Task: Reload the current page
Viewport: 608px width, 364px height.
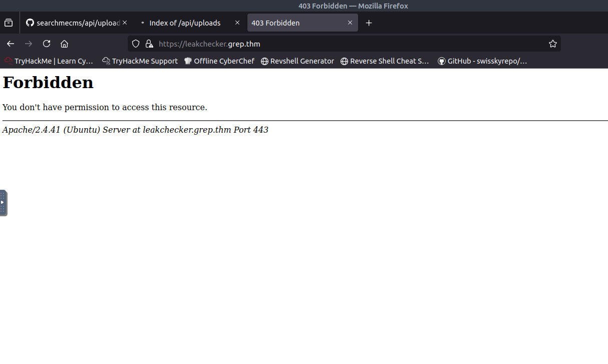Action: (x=47, y=44)
